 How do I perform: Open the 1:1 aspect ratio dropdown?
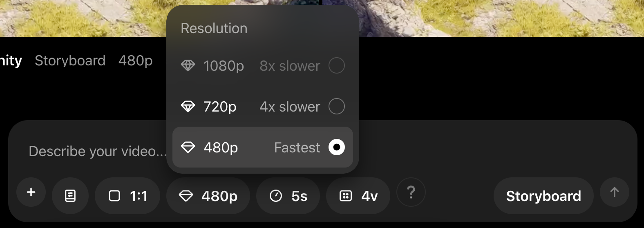(127, 196)
